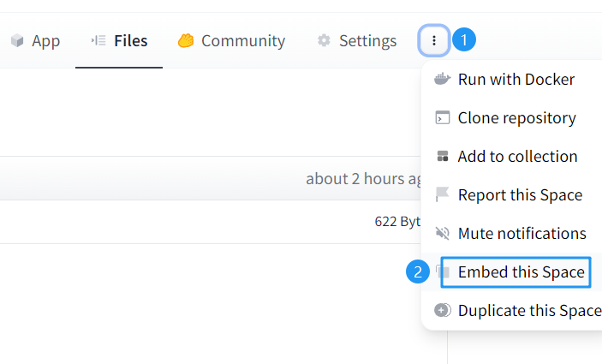This screenshot has width=602, height=364.
Task: Open the Community tab
Action: pyautogui.click(x=231, y=41)
